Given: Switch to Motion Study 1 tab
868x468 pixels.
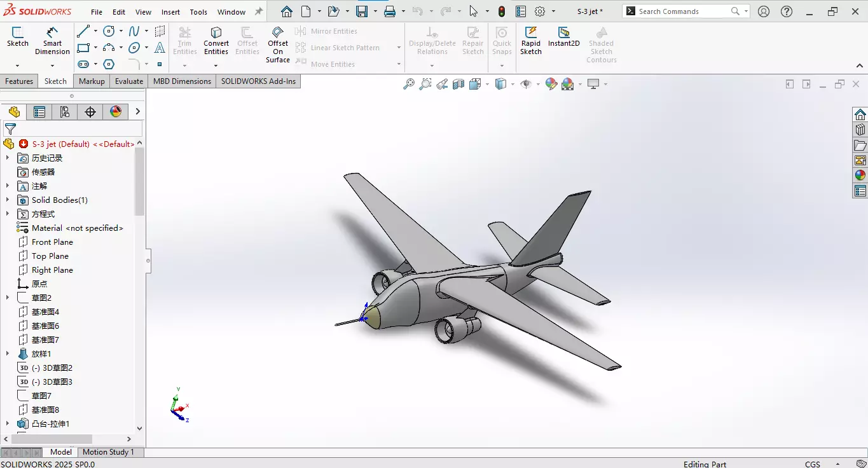Looking at the screenshot, I should [108, 452].
